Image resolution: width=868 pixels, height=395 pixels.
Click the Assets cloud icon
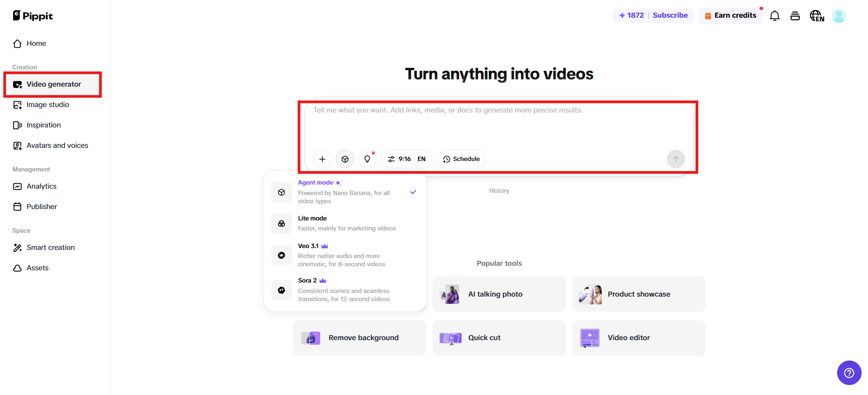tap(17, 268)
